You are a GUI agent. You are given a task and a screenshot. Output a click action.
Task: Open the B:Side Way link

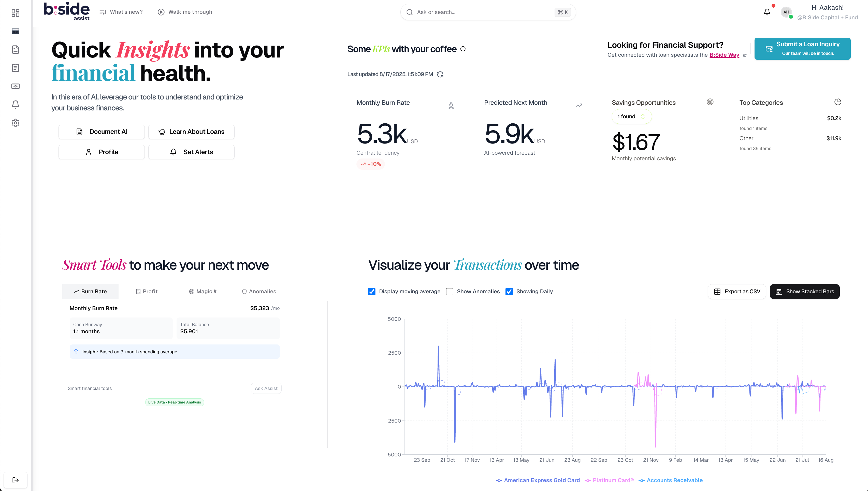(725, 55)
